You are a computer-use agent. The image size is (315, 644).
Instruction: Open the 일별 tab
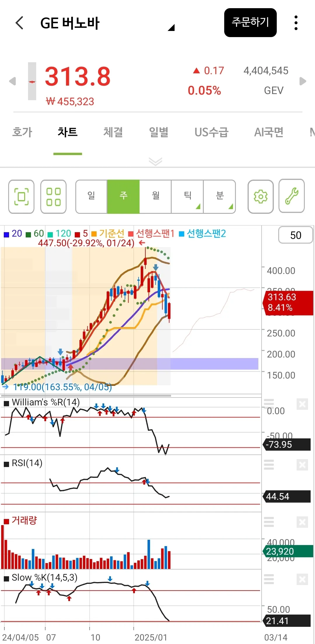point(159,132)
